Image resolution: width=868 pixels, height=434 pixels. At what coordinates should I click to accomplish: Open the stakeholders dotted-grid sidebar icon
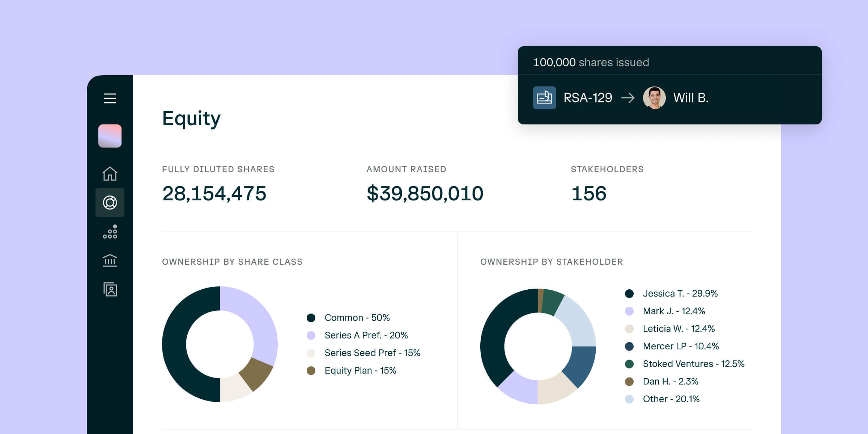point(110,231)
